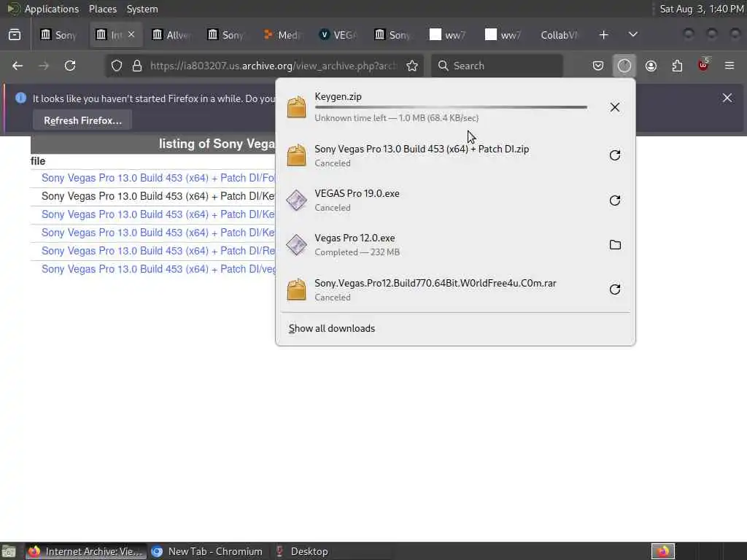Screen dimensions: 747x560
Task: Bookmark this page with the star
Action: [412, 66]
